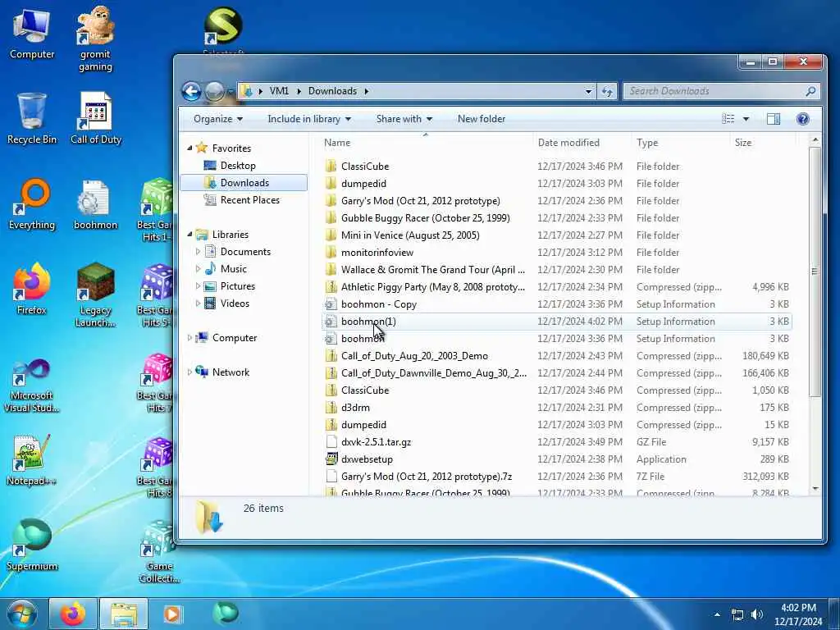Collapse the Libraries tree section
This screenshot has height=630, width=840.
(189, 234)
